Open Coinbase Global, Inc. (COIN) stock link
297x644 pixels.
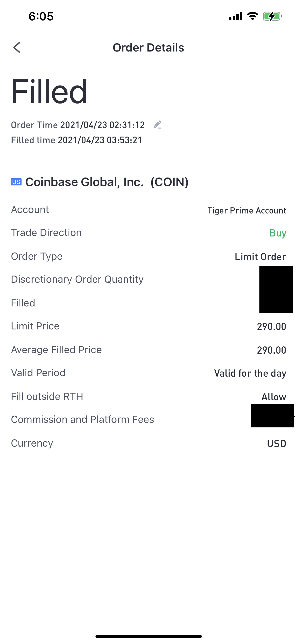(x=107, y=182)
